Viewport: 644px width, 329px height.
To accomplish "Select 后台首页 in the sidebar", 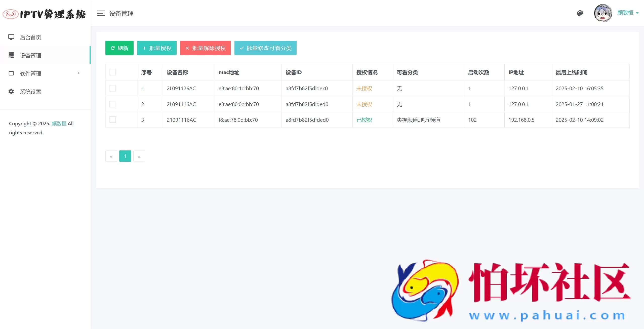I will (x=31, y=37).
